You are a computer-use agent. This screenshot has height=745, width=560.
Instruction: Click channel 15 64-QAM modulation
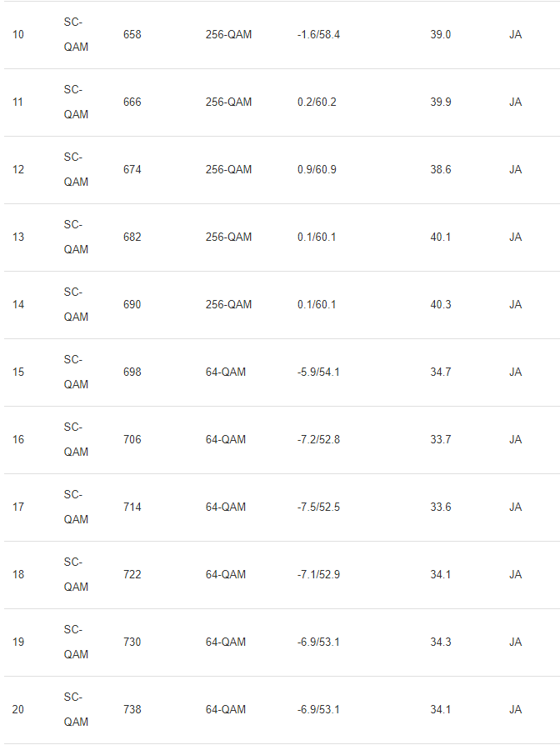click(x=226, y=372)
